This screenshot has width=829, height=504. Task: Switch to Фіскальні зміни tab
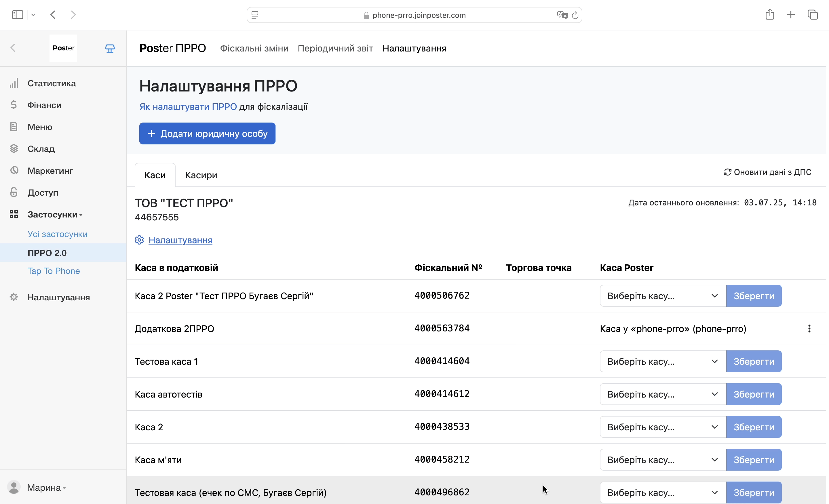pyautogui.click(x=254, y=48)
